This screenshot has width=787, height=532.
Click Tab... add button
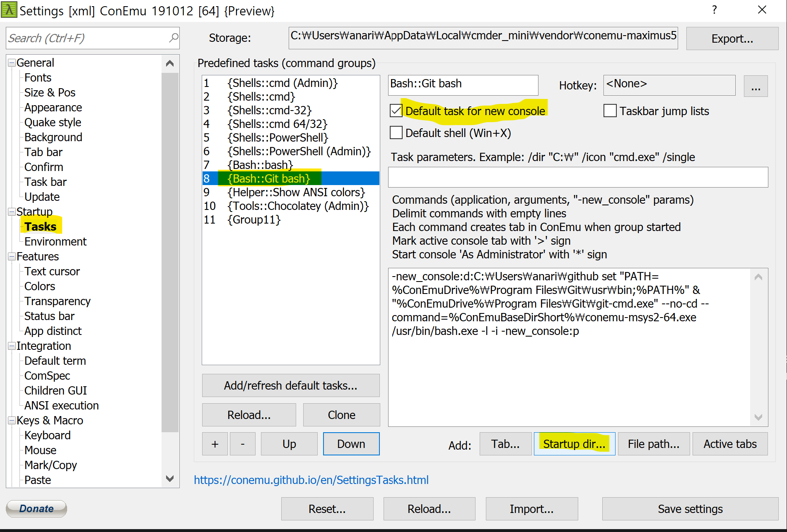(505, 444)
